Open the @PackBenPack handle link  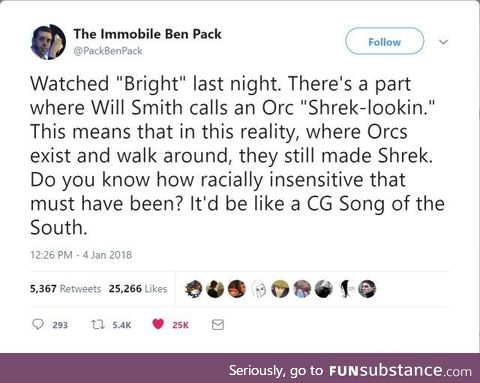pyautogui.click(x=108, y=51)
